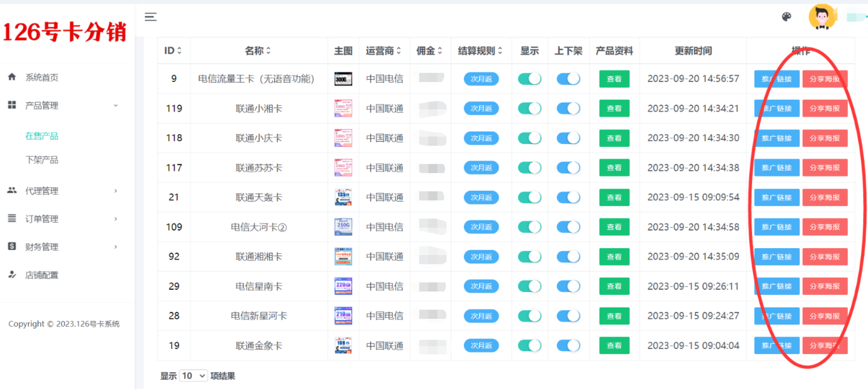
Task: Click 分享海报 for 联通小庆卡
Action: pyautogui.click(x=825, y=138)
